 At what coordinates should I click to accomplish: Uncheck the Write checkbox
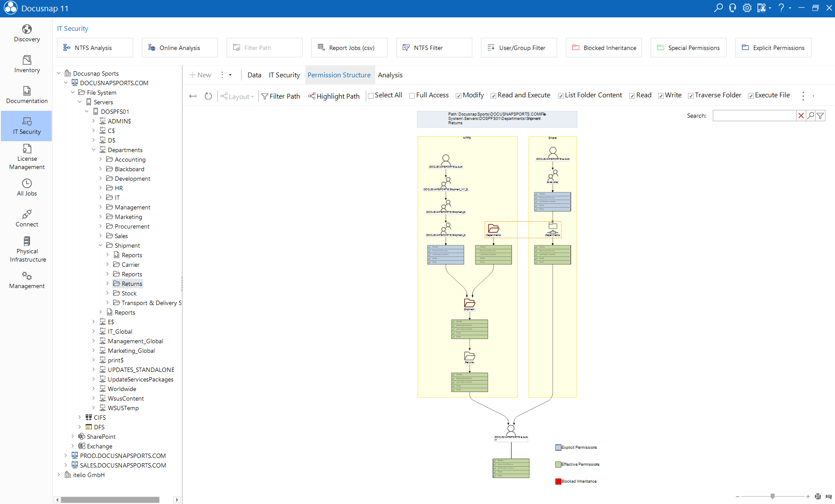[661, 96]
